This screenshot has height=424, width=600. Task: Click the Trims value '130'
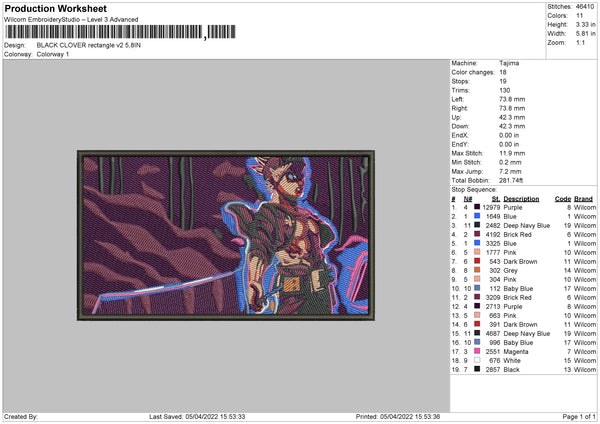pyautogui.click(x=505, y=90)
